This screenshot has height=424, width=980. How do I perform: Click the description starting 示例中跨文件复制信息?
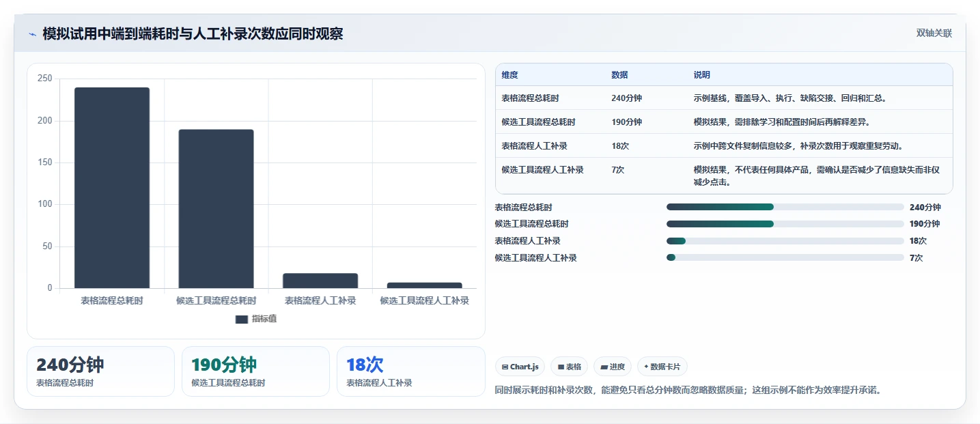click(x=798, y=146)
